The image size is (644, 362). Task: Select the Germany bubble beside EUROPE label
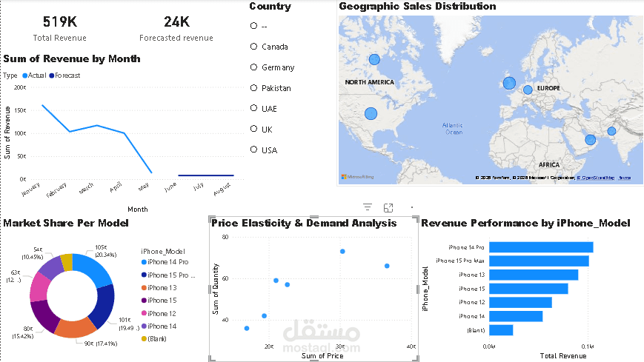[x=528, y=90]
